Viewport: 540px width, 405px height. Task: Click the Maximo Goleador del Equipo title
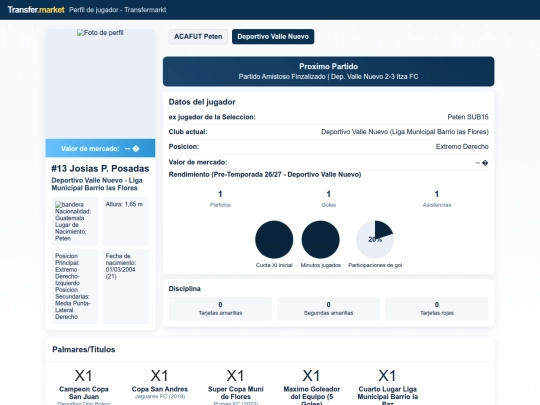(x=312, y=395)
